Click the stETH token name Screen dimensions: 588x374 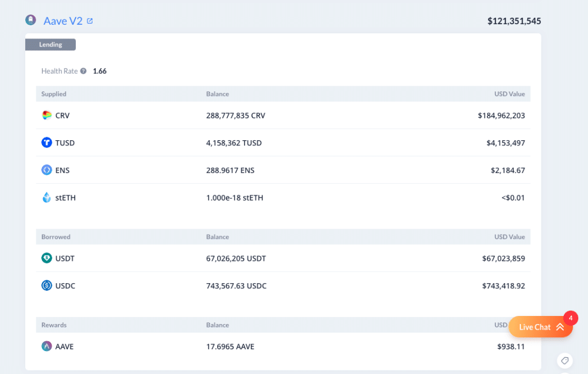[65, 198]
